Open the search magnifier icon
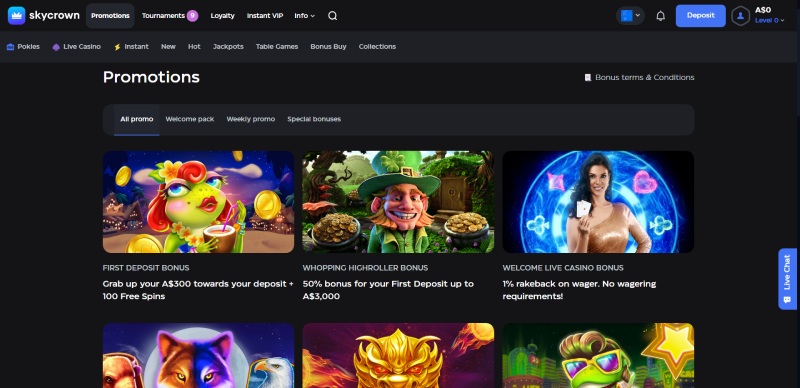The height and width of the screenshot is (388, 800). 333,16
